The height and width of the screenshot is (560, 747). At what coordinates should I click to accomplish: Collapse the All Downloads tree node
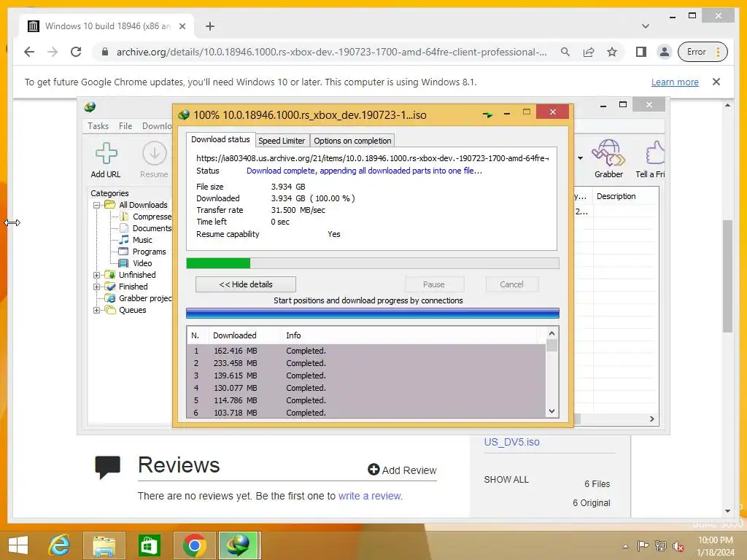pyautogui.click(x=97, y=205)
